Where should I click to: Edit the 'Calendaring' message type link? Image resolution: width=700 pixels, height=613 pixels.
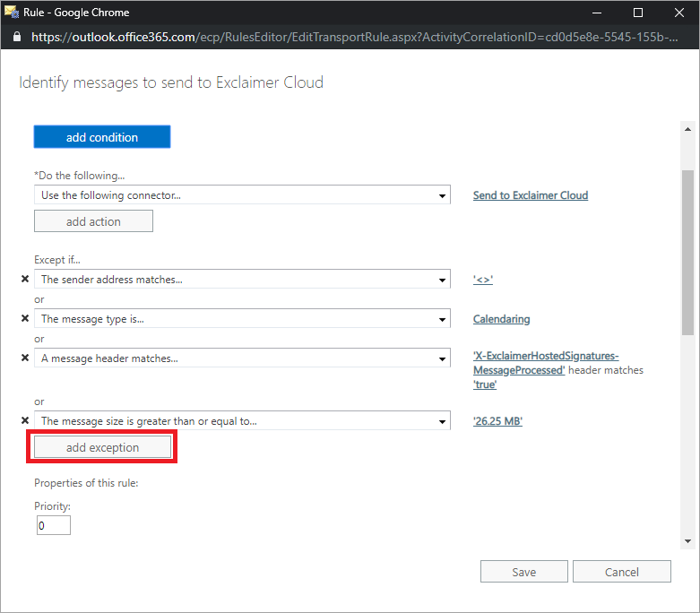point(501,319)
